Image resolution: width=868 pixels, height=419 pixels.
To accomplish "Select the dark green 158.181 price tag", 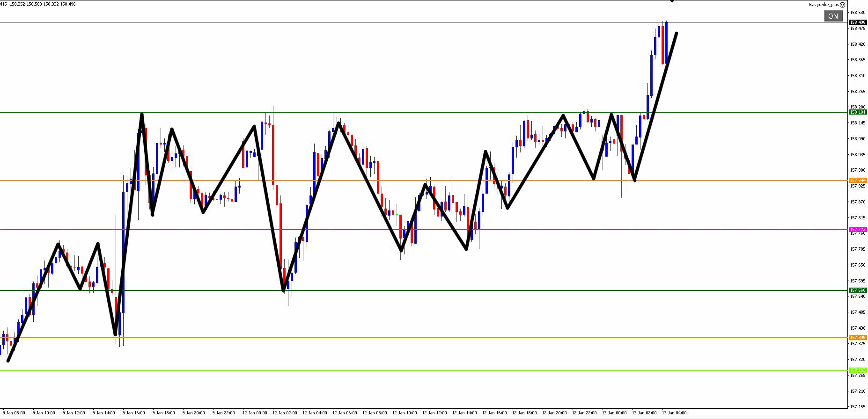I will pyautogui.click(x=858, y=112).
